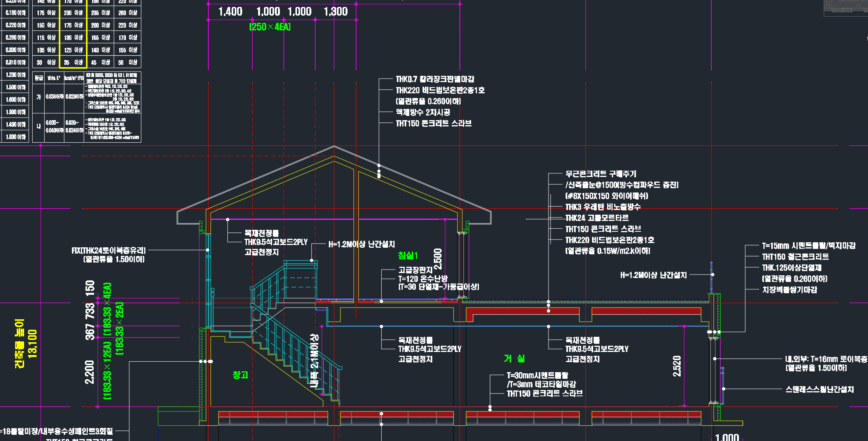868x441 pixels.
Task: Select the FIX(THK24로이복층유리) window label
Action: coord(108,250)
